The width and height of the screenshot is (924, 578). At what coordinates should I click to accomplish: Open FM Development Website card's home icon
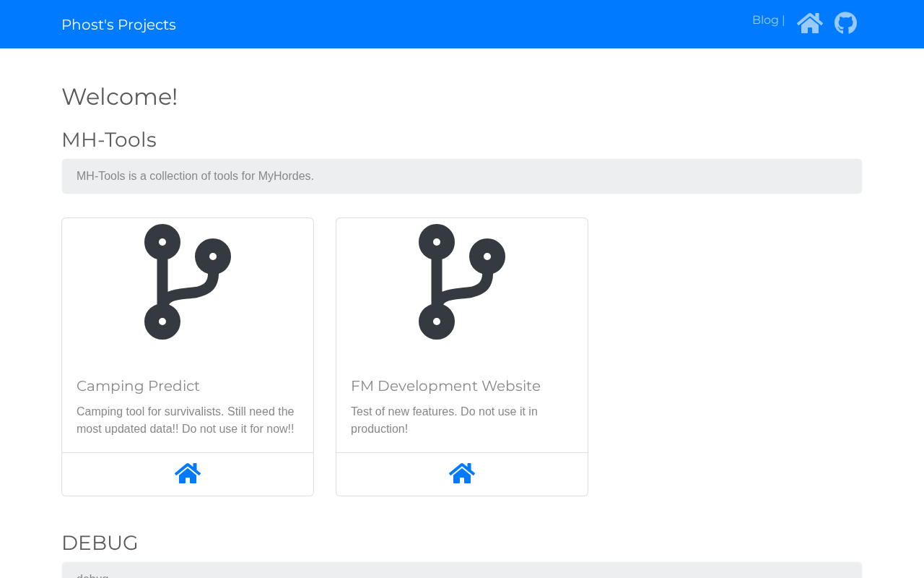point(462,473)
